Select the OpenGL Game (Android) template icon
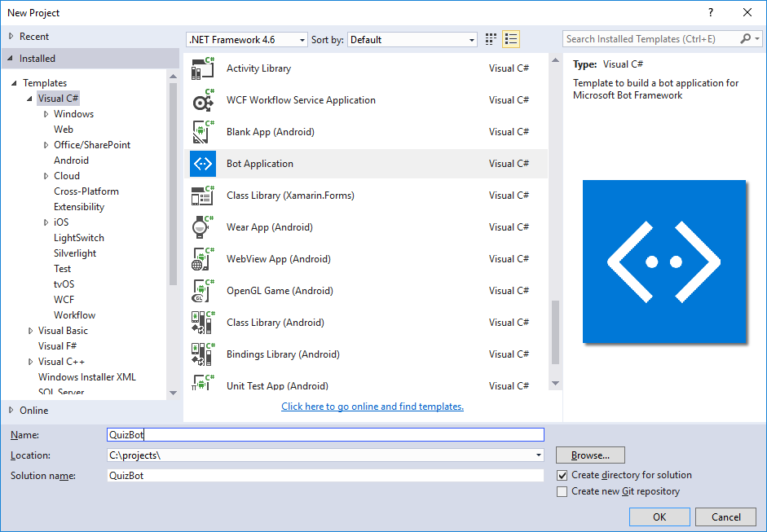 [x=202, y=290]
